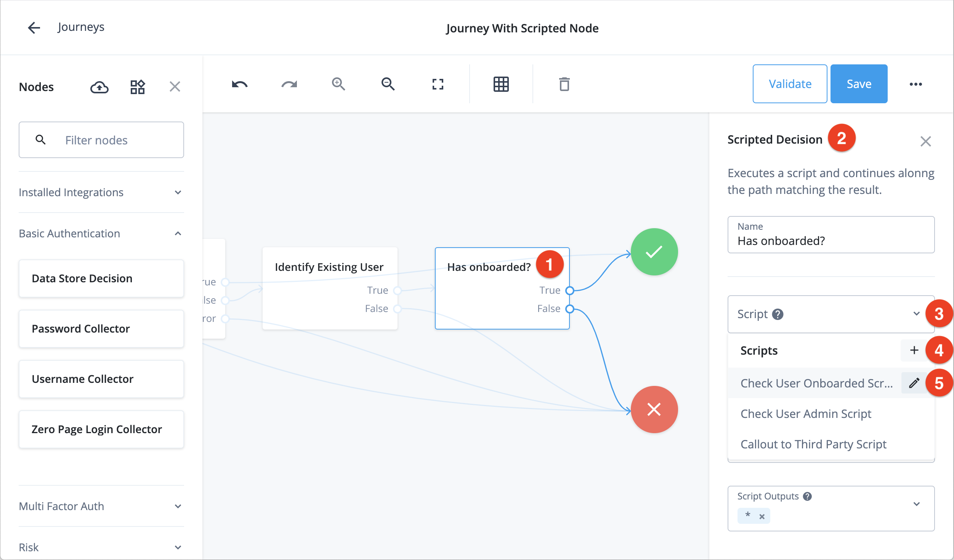
Task: Click the upload cloud icon in Nodes panel
Action: pos(99,87)
